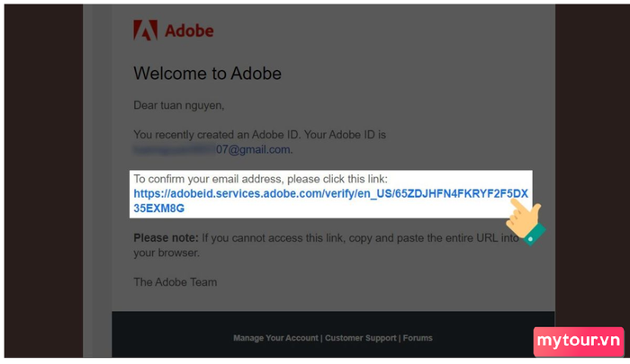Click the Dear tuan nguyen greeting
The height and width of the screenshot is (364, 630).
[x=179, y=105]
